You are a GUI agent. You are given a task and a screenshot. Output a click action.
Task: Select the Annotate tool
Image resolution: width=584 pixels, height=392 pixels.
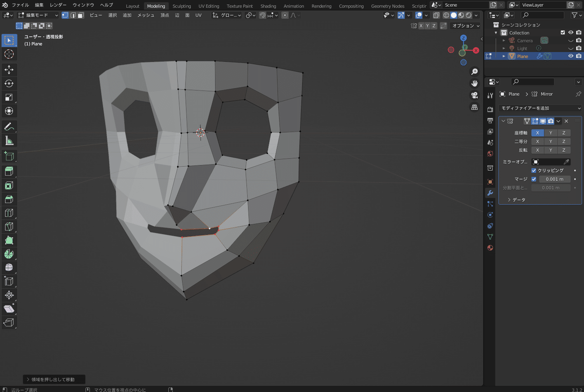coord(9,127)
